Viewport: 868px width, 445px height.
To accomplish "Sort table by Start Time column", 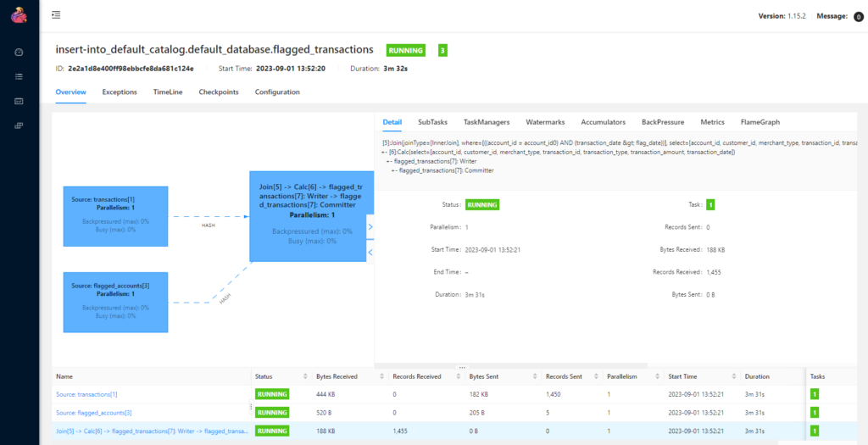I will click(733, 376).
